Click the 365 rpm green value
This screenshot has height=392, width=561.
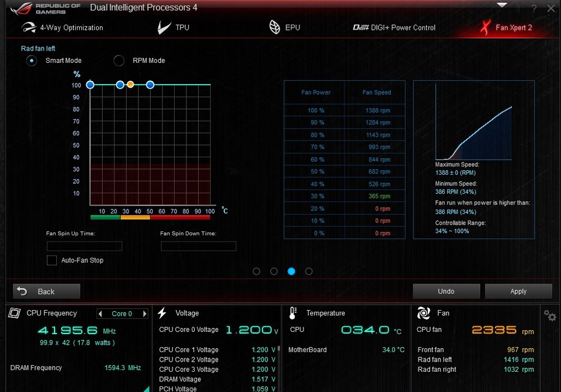coord(379,196)
